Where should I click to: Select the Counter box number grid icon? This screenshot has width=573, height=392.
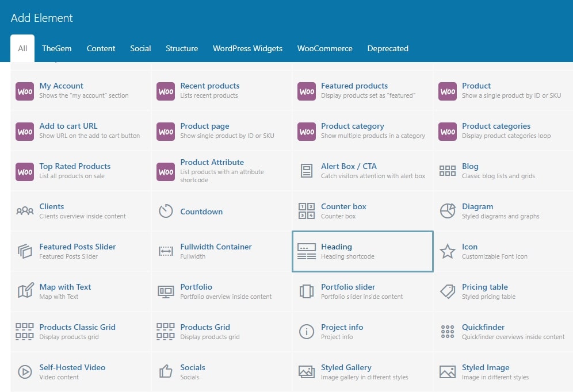click(307, 211)
